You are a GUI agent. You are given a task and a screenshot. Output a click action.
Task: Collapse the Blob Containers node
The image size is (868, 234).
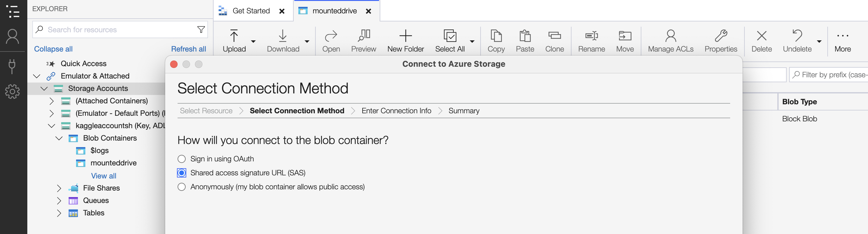tap(59, 138)
